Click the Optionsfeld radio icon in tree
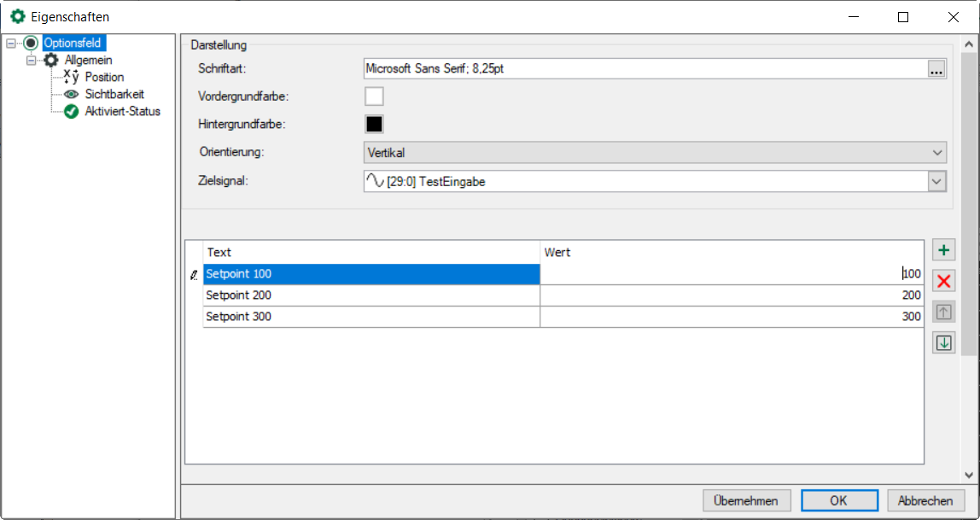This screenshot has width=980, height=520. pyautogui.click(x=32, y=44)
